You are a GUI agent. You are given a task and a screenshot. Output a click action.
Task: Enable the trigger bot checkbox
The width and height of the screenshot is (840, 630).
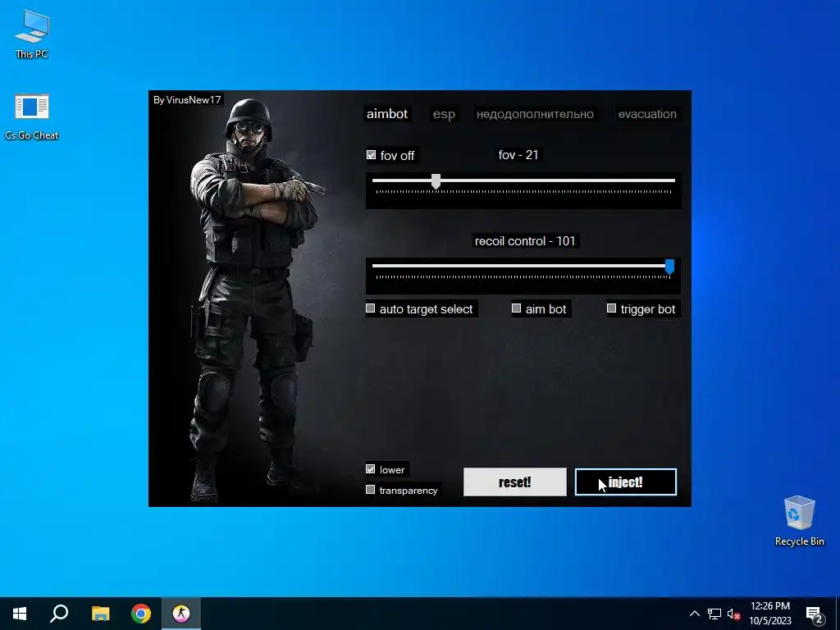[x=611, y=308]
